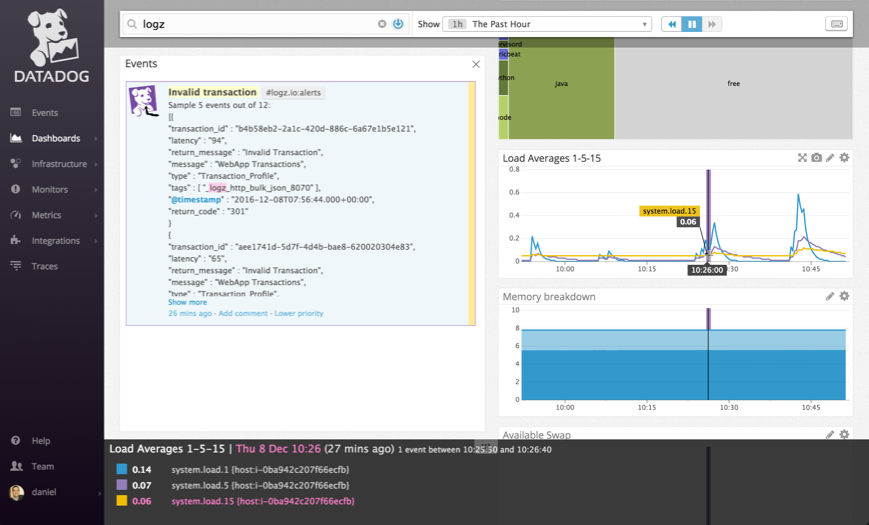Open Traces in the sidebar

44,266
